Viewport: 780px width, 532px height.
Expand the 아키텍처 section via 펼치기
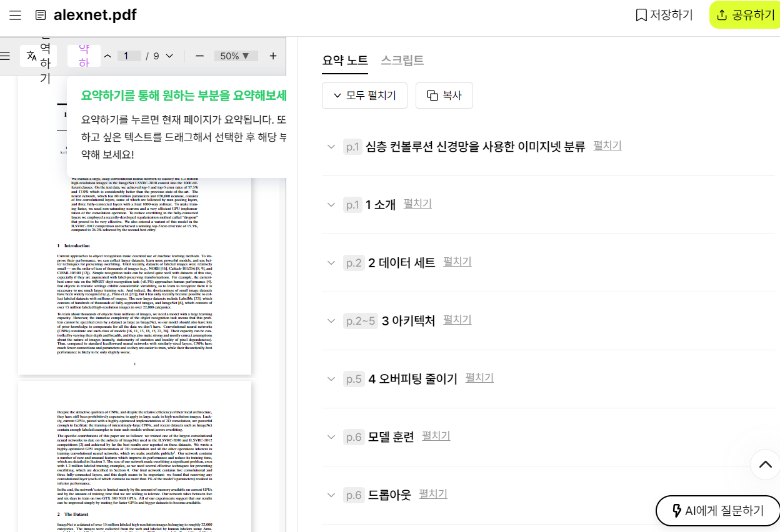(457, 320)
